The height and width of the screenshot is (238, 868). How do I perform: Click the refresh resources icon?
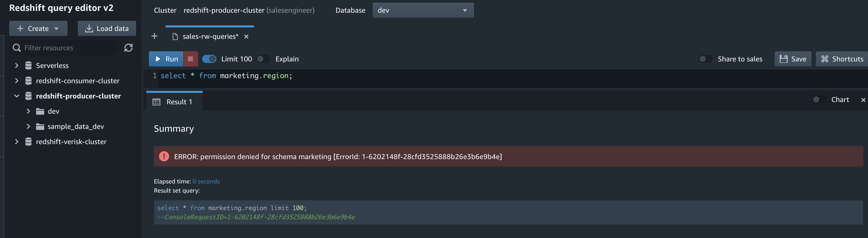tap(128, 48)
